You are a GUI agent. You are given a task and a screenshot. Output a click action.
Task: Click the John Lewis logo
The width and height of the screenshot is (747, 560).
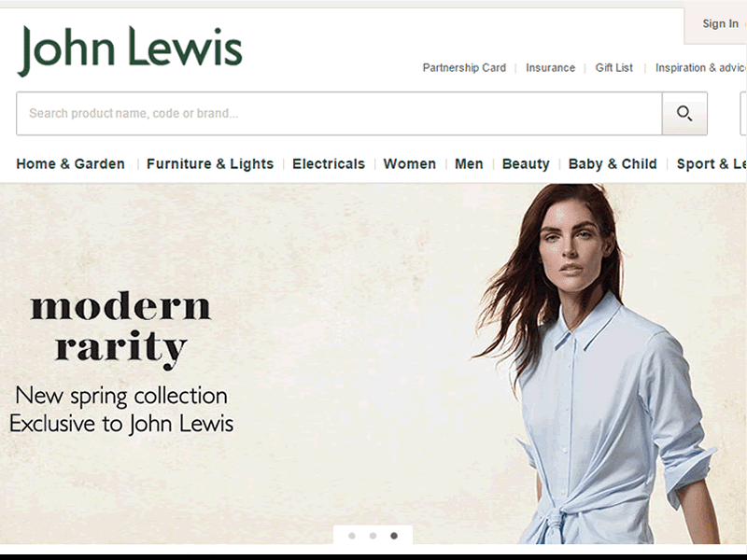[130, 50]
